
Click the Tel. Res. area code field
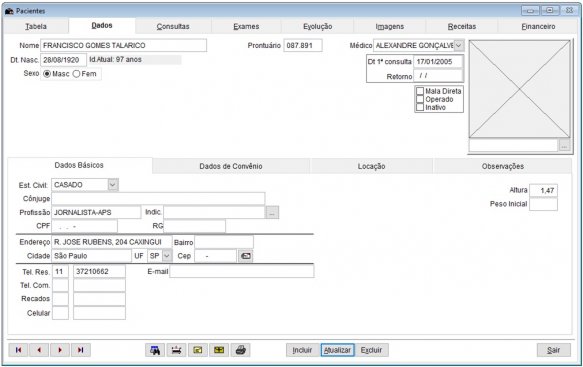61,271
